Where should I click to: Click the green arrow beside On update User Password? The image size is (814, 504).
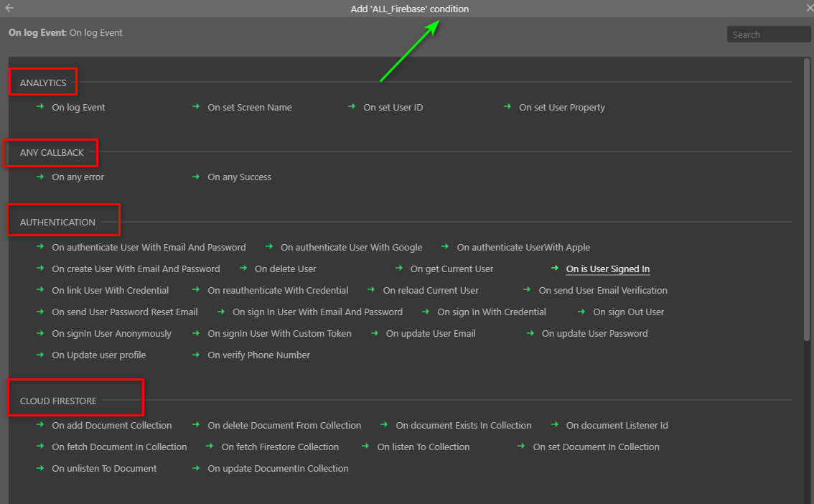coord(530,333)
